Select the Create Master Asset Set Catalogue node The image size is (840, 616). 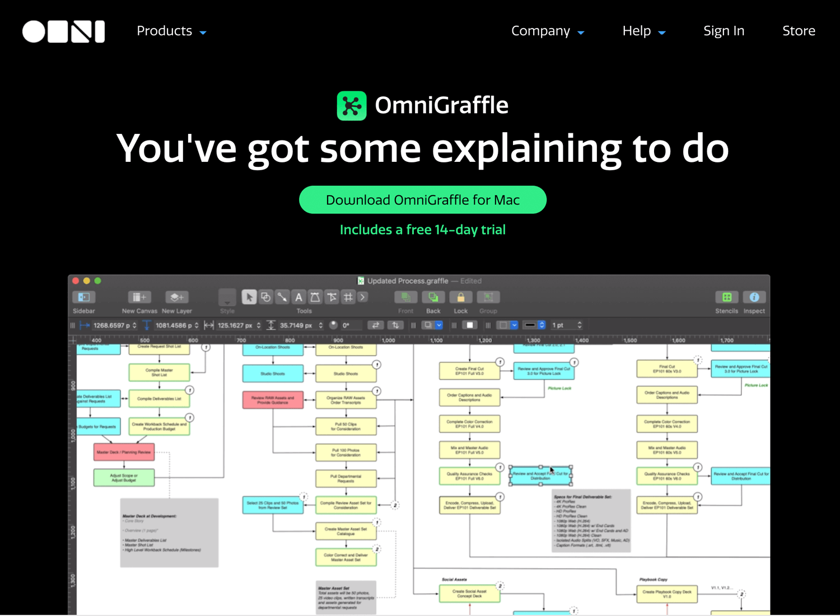point(346,531)
